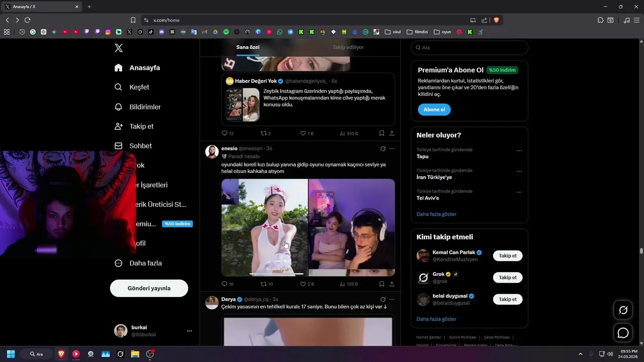Image resolution: width=644 pixels, height=362 pixels.
Task: Open options for İran Türkiye'ye trend
Action: click(519, 171)
